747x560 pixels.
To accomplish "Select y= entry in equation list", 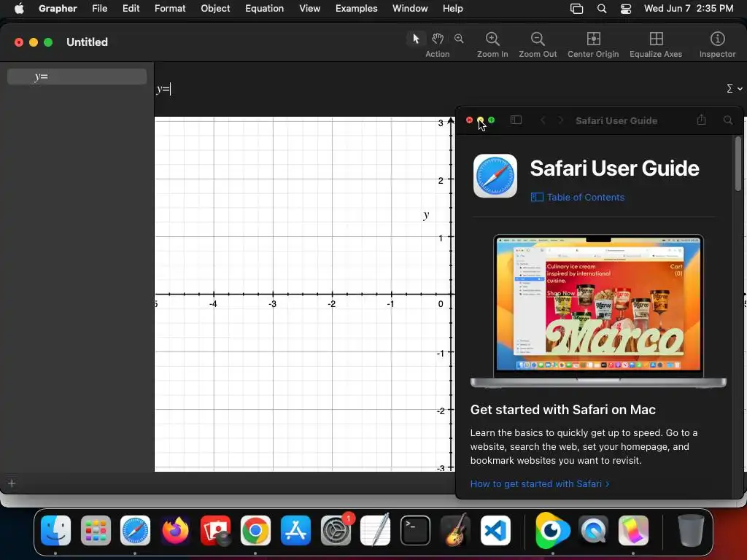I will pyautogui.click(x=77, y=77).
